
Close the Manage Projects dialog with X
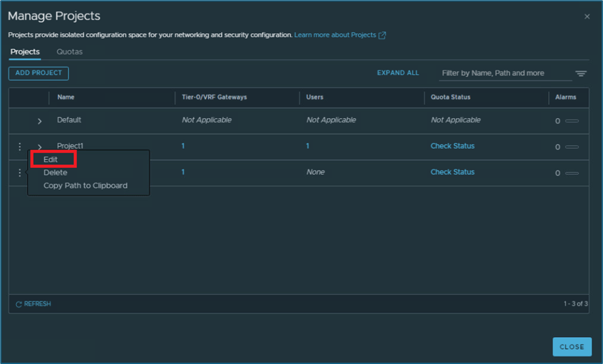(587, 17)
